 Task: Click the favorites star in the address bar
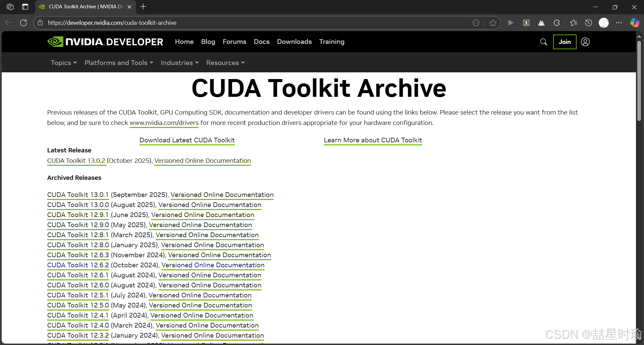[x=493, y=22]
